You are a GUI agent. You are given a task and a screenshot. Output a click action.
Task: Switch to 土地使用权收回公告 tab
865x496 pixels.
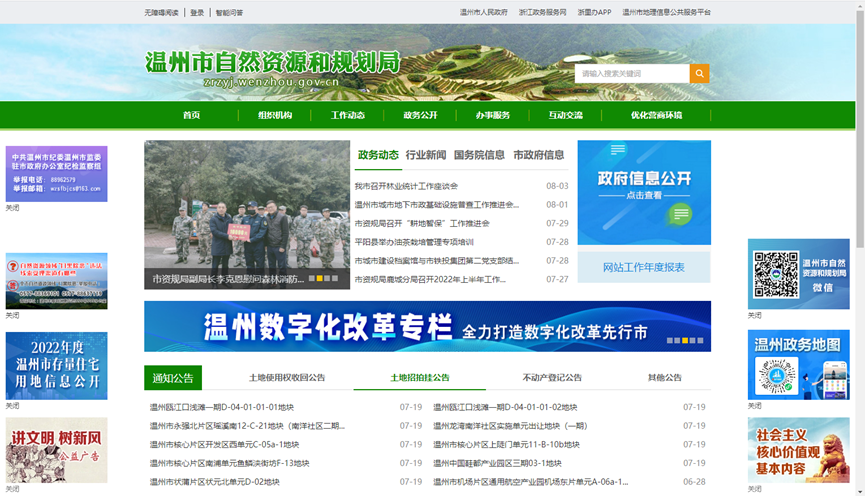coord(287,378)
